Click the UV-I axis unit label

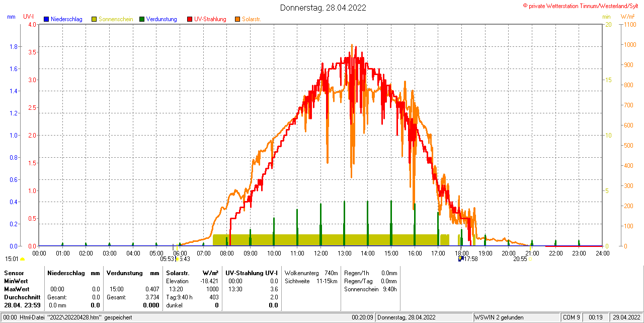(x=29, y=17)
